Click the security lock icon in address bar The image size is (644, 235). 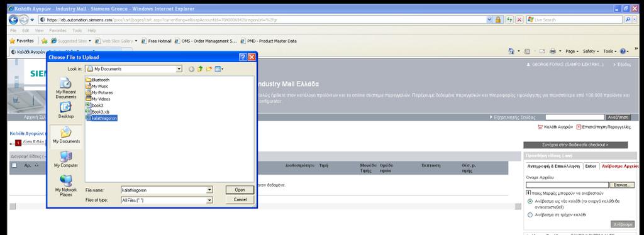click(498, 19)
